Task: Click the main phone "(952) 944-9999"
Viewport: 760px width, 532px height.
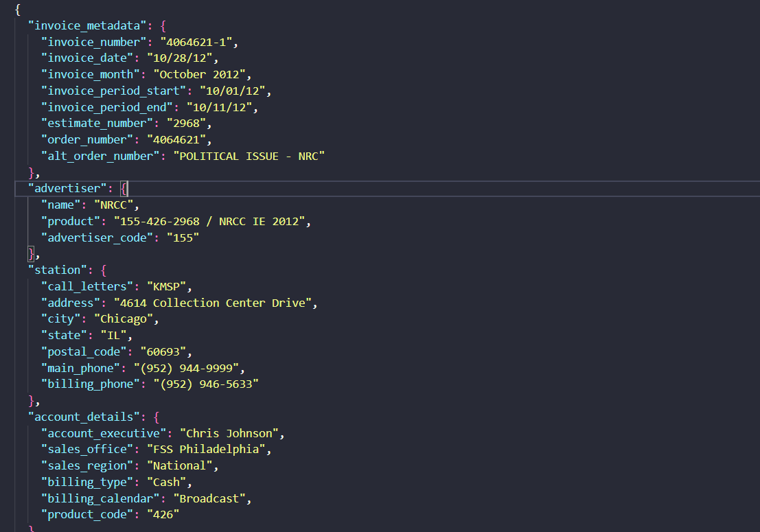Action: [x=187, y=368]
